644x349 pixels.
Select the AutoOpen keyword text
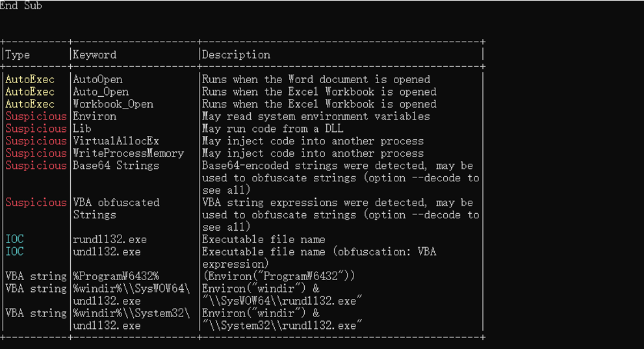(x=97, y=79)
